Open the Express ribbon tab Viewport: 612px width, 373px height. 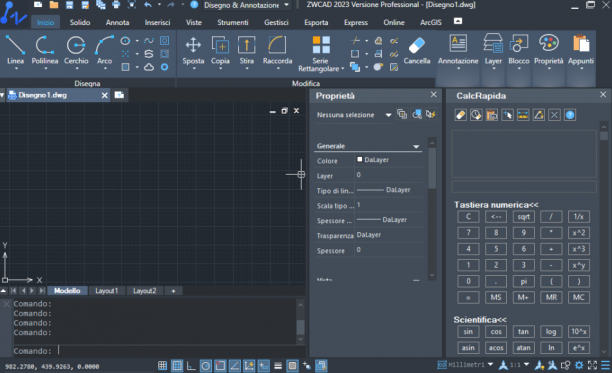(x=356, y=22)
